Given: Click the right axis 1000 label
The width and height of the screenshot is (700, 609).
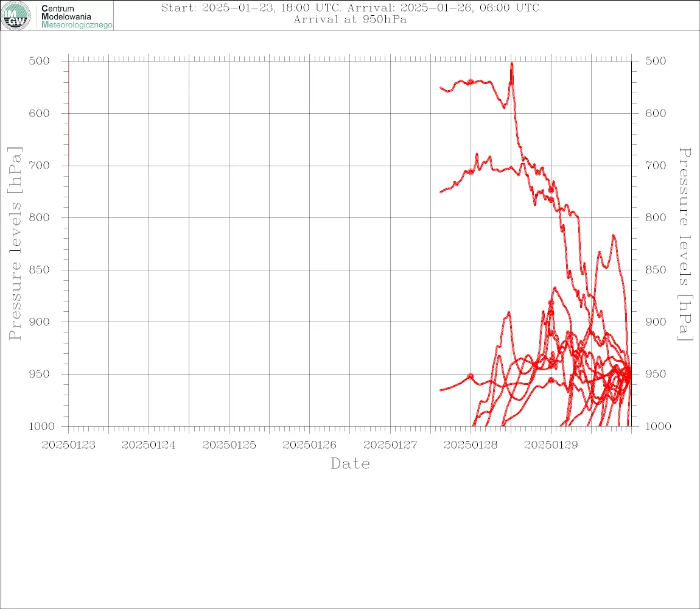Looking at the screenshot, I should click(x=659, y=426).
